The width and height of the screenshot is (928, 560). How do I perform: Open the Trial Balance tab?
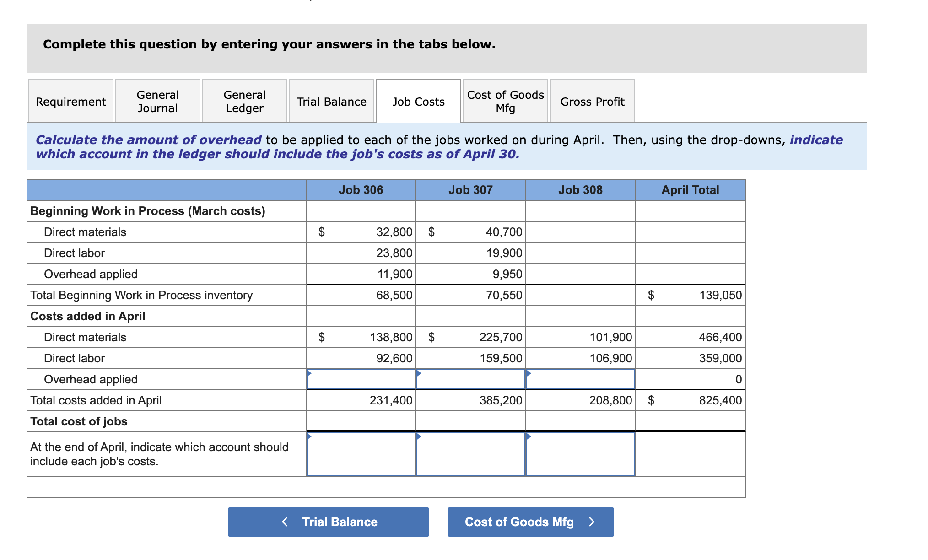[x=331, y=101]
